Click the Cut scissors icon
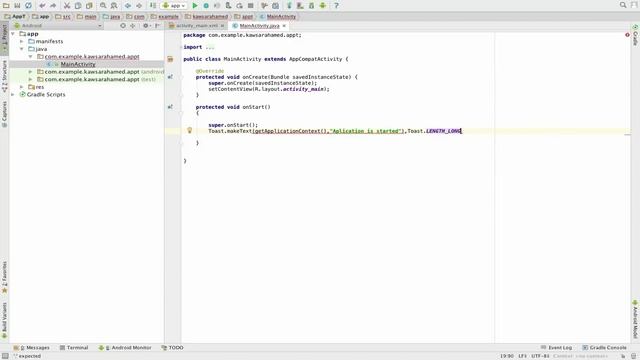Image resolution: width=640 pixels, height=360 pixels. [x=67, y=5]
